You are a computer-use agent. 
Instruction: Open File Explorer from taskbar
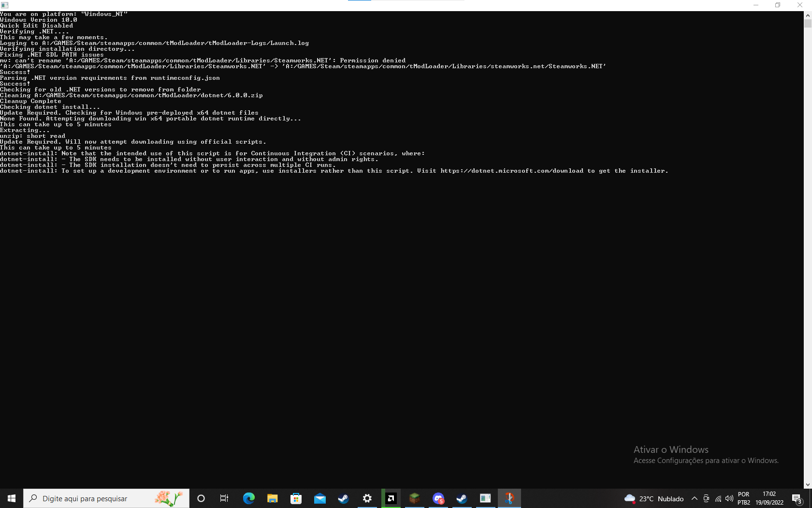[x=272, y=498]
